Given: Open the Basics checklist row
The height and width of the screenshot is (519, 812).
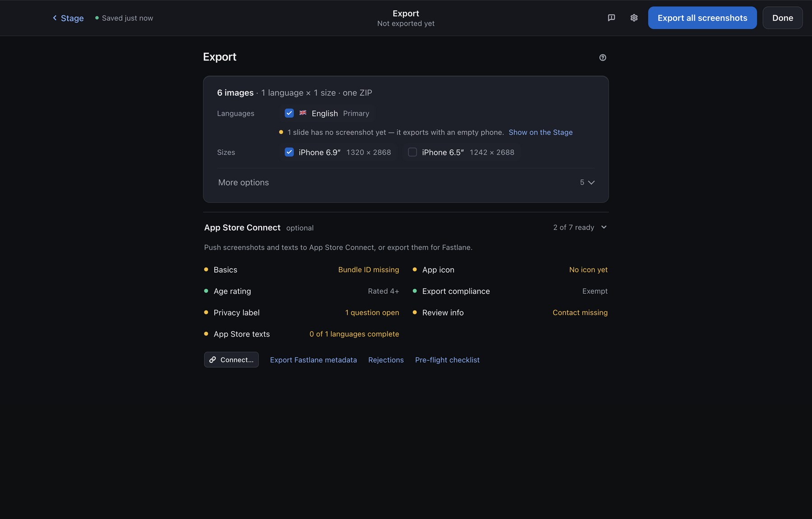Looking at the screenshot, I should pyautogui.click(x=301, y=269).
